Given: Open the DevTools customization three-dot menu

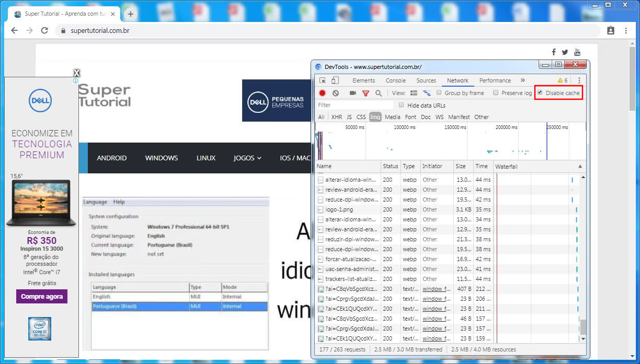Looking at the screenshot, I should click(x=578, y=80).
